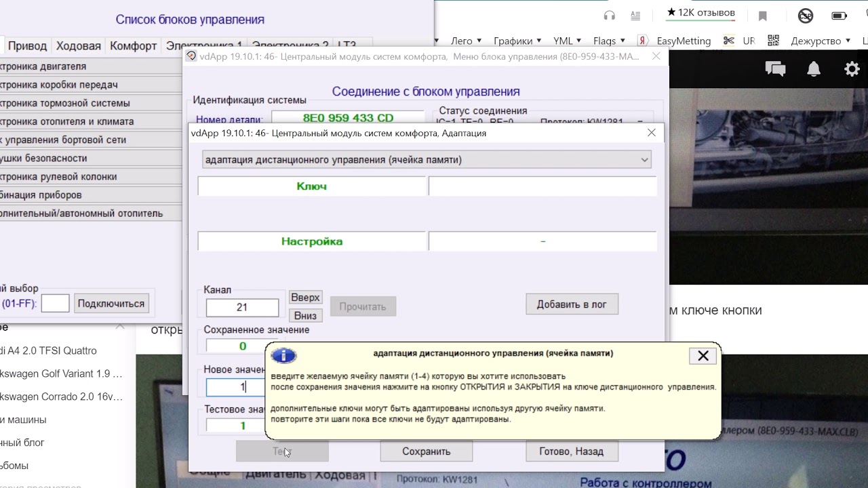Open the EasyMetting bookmark
This screenshot has height=488, width=868.
[x=684, y=41]
